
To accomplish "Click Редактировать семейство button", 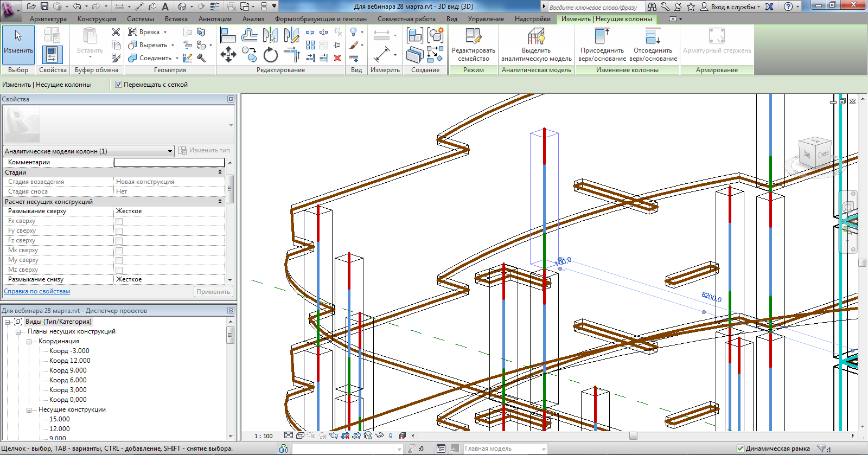I will [x=473, y=45].
